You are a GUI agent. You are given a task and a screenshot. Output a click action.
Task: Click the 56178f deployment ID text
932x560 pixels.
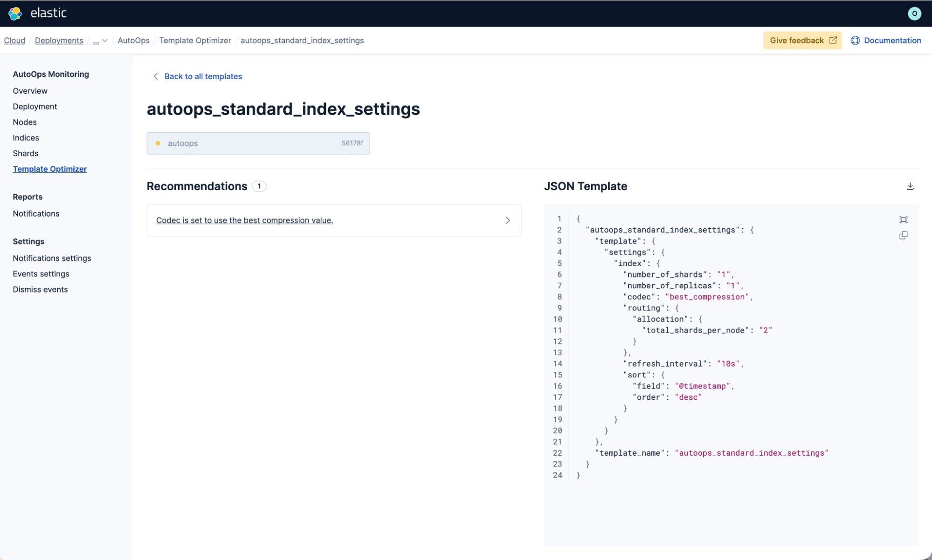352,143
